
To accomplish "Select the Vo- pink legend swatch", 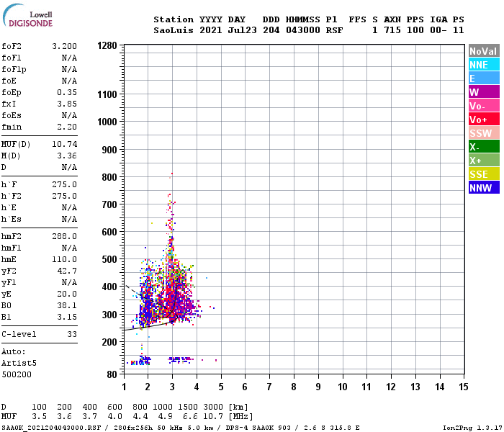I will click(484, 105).
